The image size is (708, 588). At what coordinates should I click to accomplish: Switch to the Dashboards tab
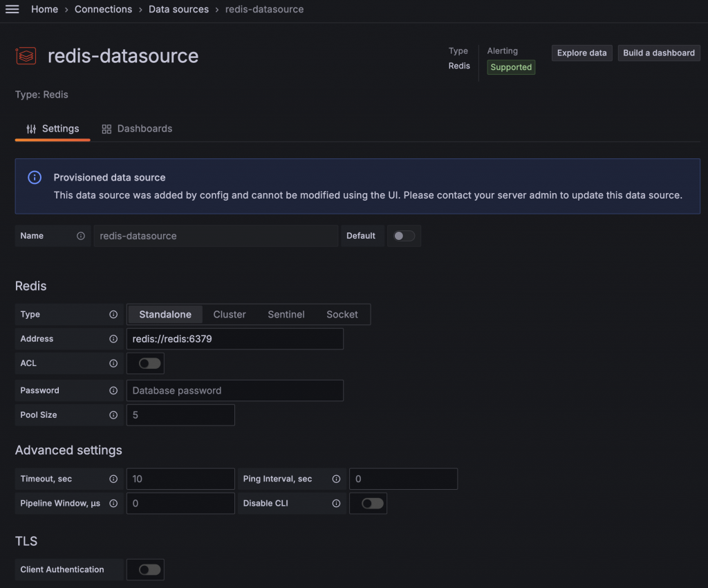137,129
